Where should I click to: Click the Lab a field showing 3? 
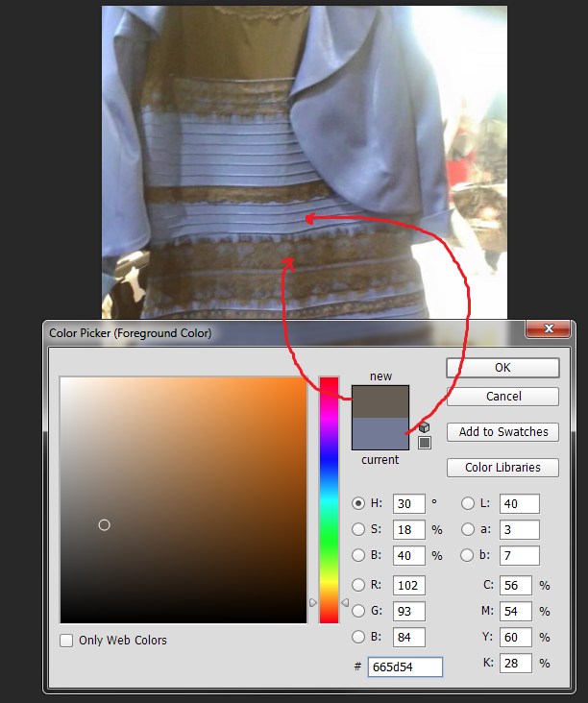(520, 529)
